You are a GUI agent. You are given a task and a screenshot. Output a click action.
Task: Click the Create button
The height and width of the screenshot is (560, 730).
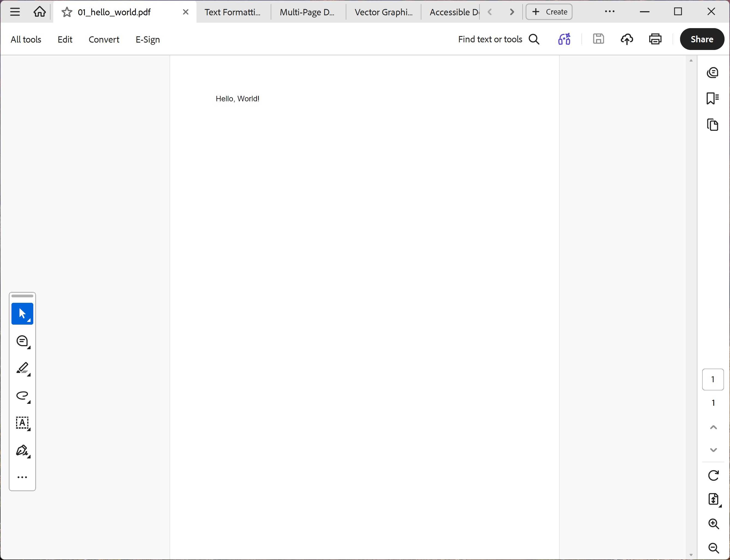pos(549,12)
